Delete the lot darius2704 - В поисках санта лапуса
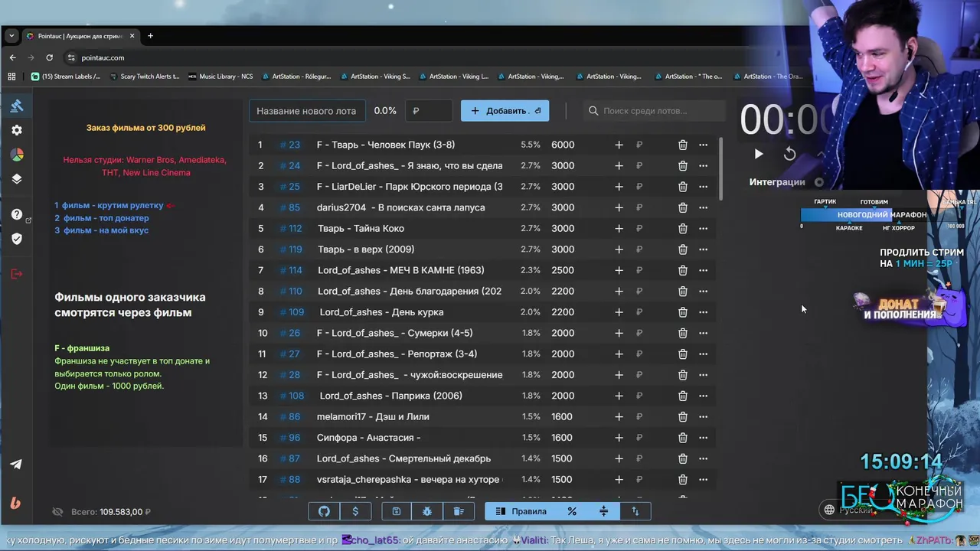 (682, 207)
